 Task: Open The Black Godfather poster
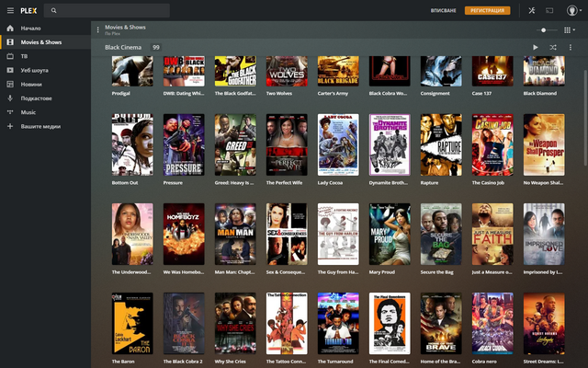coord(235,71)
